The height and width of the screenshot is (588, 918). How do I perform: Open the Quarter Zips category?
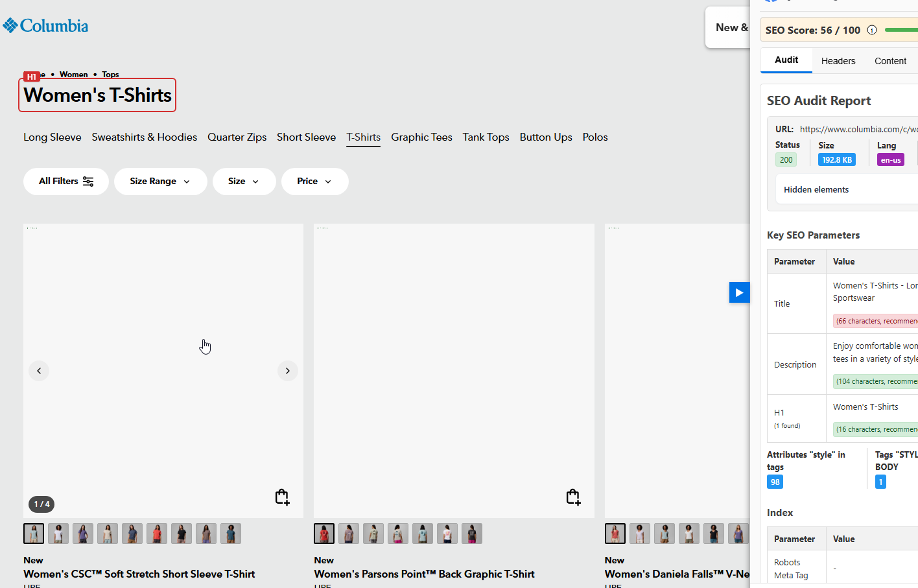point(237,137)
